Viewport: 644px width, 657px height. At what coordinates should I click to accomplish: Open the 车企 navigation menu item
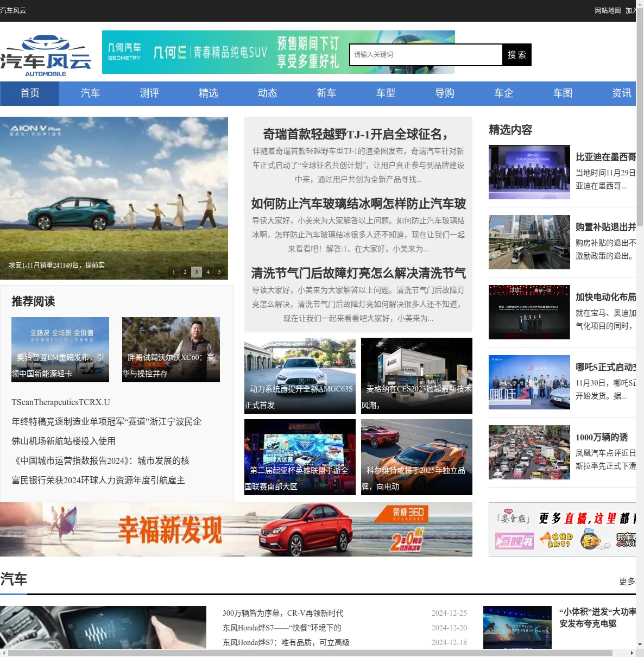click(x=504, y=93)
